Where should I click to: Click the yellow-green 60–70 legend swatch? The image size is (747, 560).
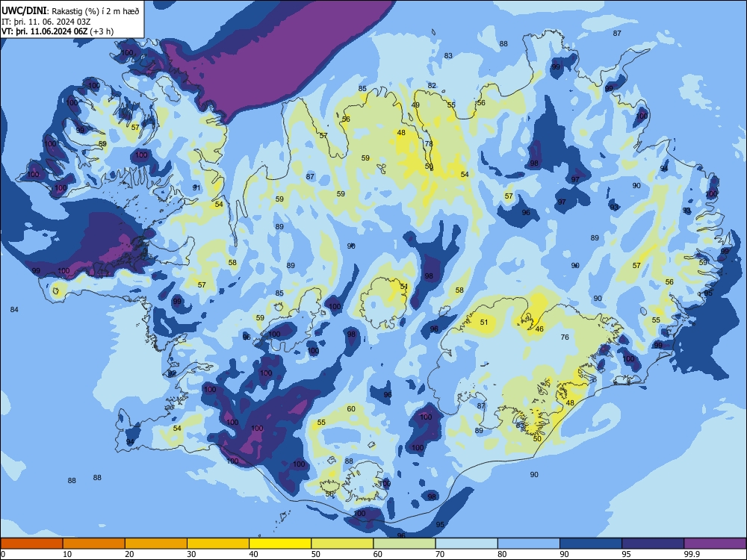404,544
